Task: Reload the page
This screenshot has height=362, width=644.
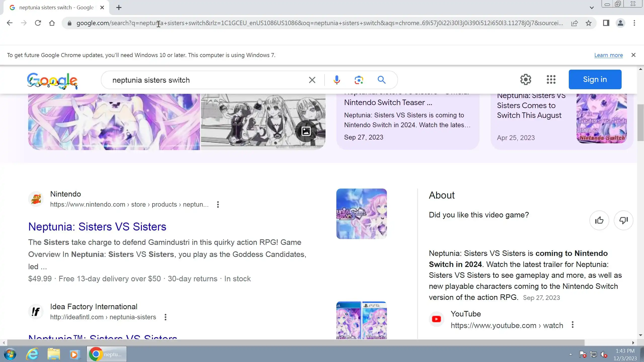Action: click(38, 23)
